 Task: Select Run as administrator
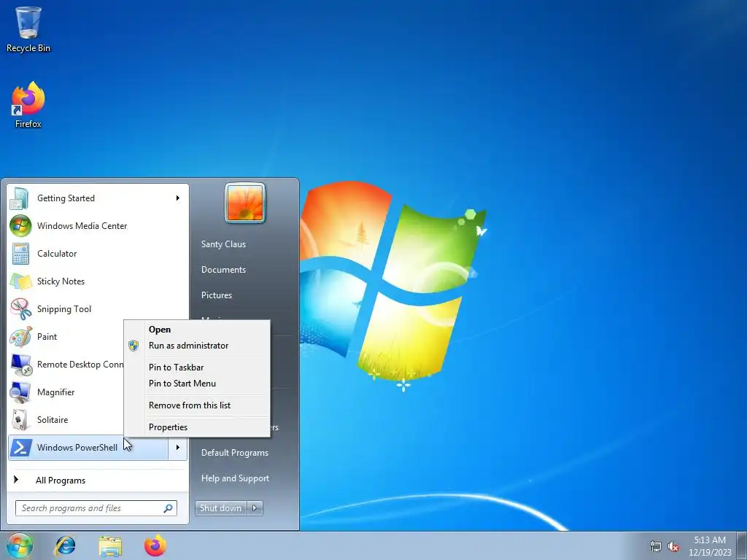(x=189, y=346)
